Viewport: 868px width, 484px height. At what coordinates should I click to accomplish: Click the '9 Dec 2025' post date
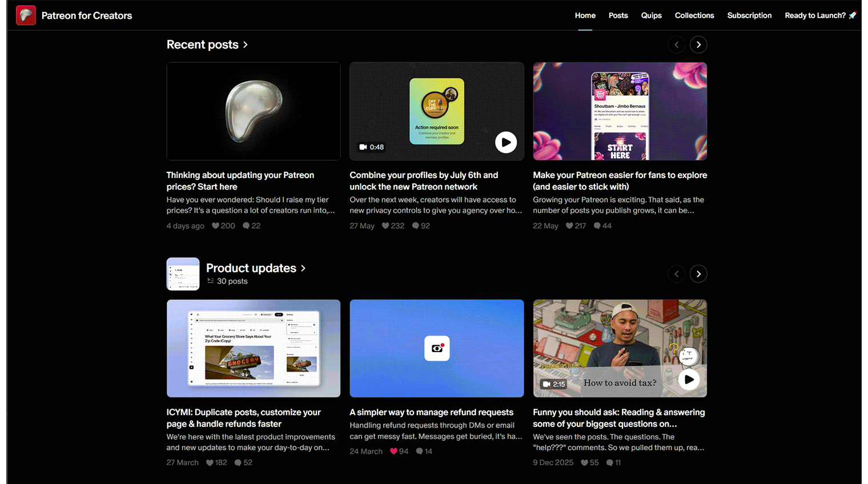[553, 463]
